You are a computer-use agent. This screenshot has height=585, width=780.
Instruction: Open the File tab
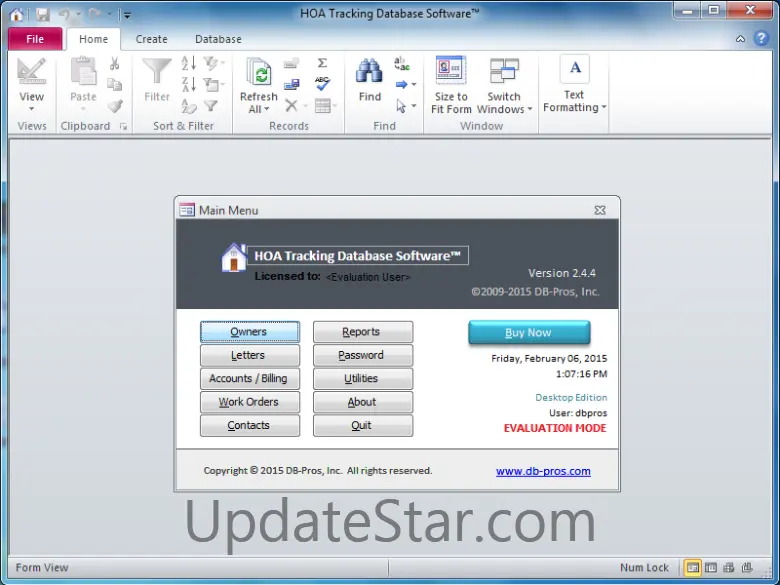tap(35, 39)
